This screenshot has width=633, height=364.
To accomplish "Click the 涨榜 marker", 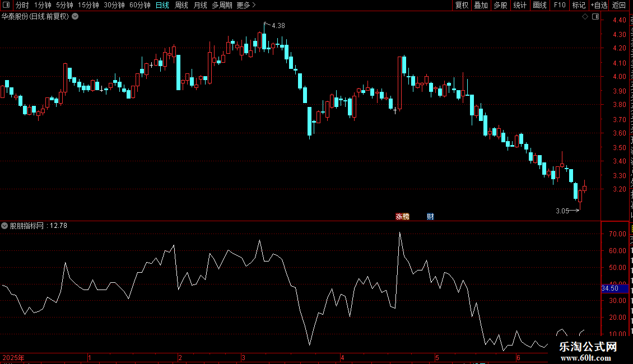I will click(x=403, y=217).
